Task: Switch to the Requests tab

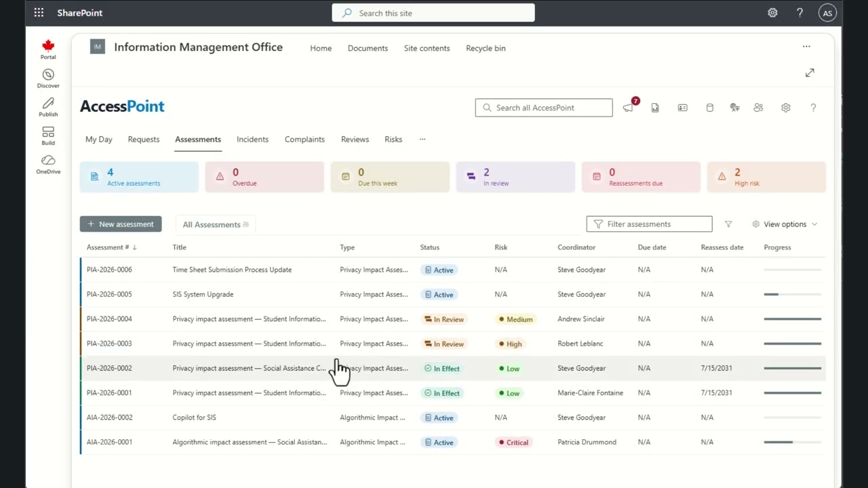Action: tap(144, 139)
